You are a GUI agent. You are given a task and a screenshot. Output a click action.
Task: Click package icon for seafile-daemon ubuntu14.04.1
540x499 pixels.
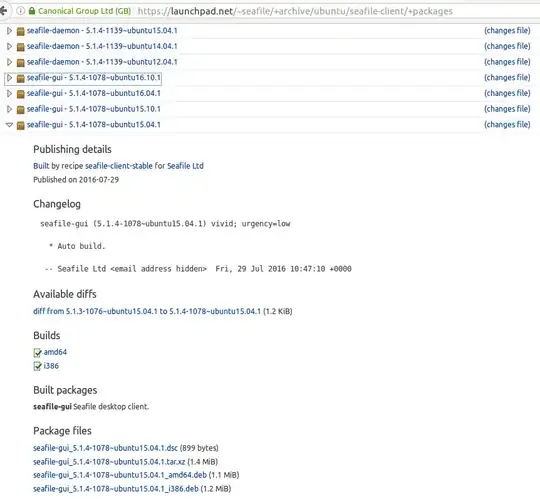click(21, 47)
